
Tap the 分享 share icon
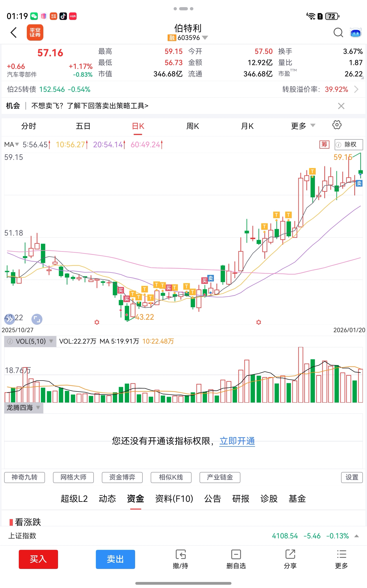[x=290, y=559]
